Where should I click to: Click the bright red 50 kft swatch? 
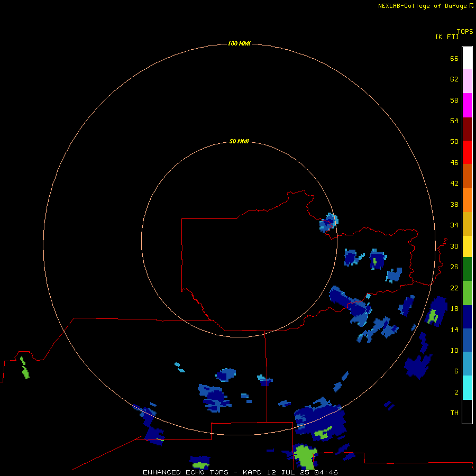(x=467, y=152)
